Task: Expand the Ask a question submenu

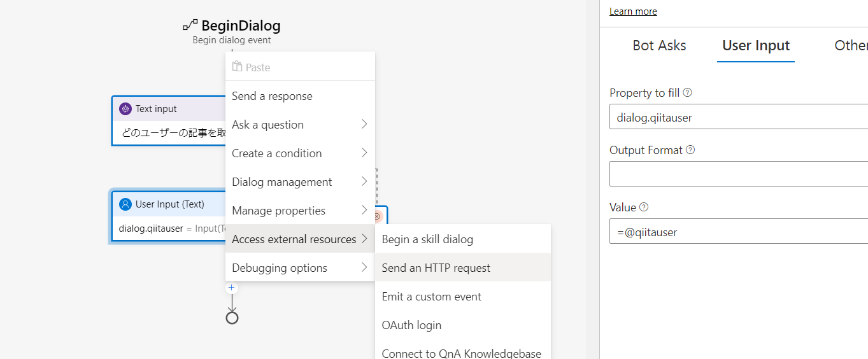Action: (299, 125)
